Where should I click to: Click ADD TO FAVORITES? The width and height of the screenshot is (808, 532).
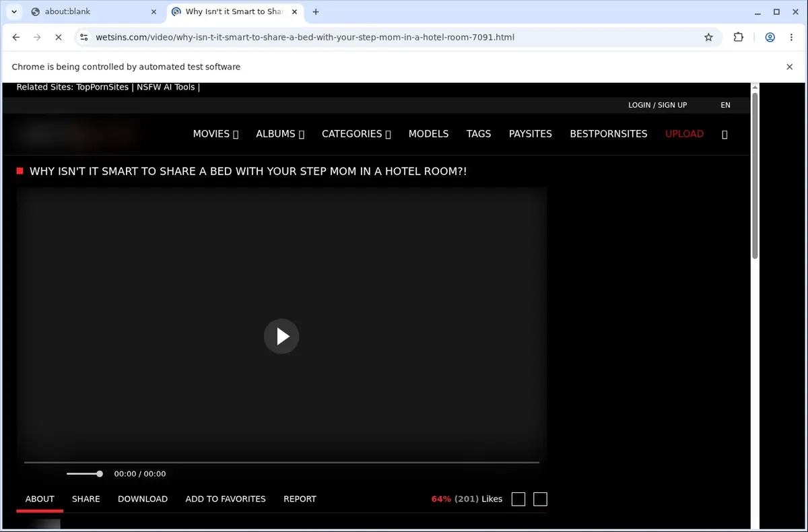[226, 499]
